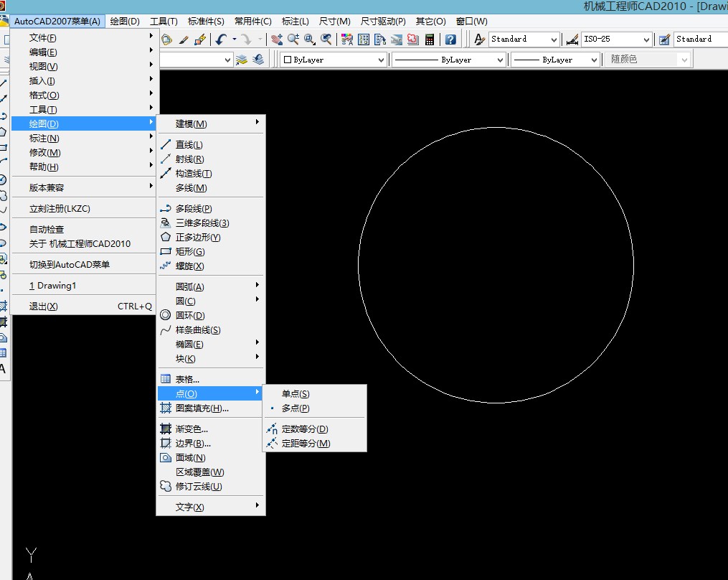Click the Redo arrow icon
728x580 pixels.
246,40
